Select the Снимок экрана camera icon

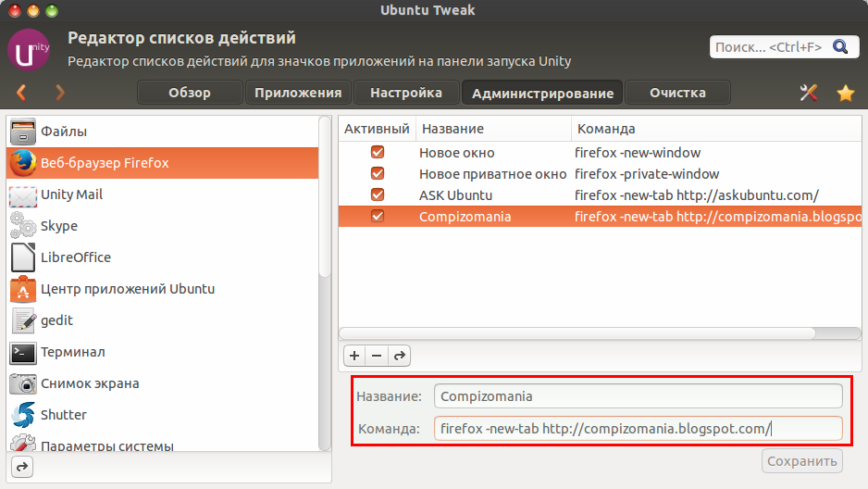[x=23, y=383]
